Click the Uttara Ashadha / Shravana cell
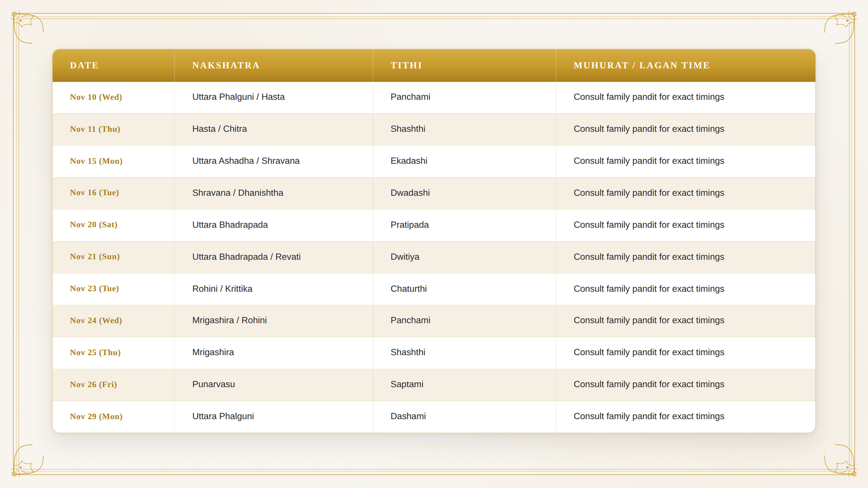The height and width of the screenshot is (488, 868). click(246, 161)
